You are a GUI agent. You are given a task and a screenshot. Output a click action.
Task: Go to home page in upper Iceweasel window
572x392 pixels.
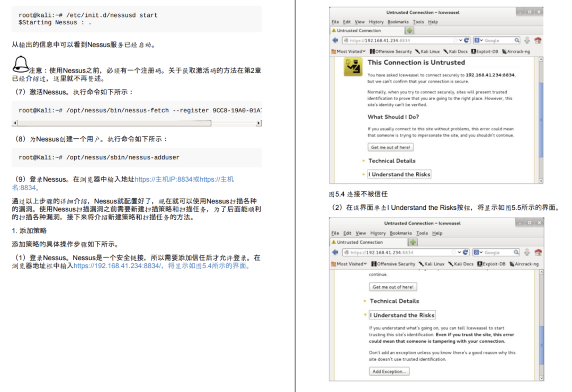[538, 40]
